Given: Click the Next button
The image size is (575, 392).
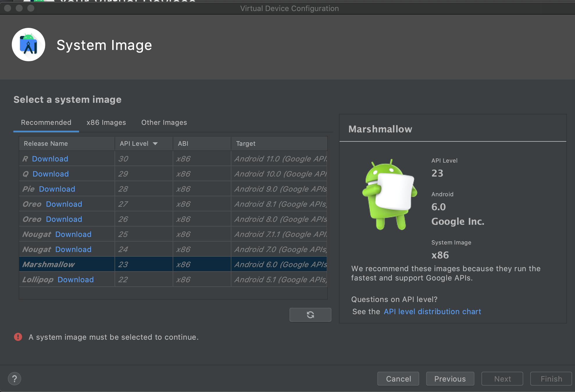Looking at the screenshot, I should 502,379.
